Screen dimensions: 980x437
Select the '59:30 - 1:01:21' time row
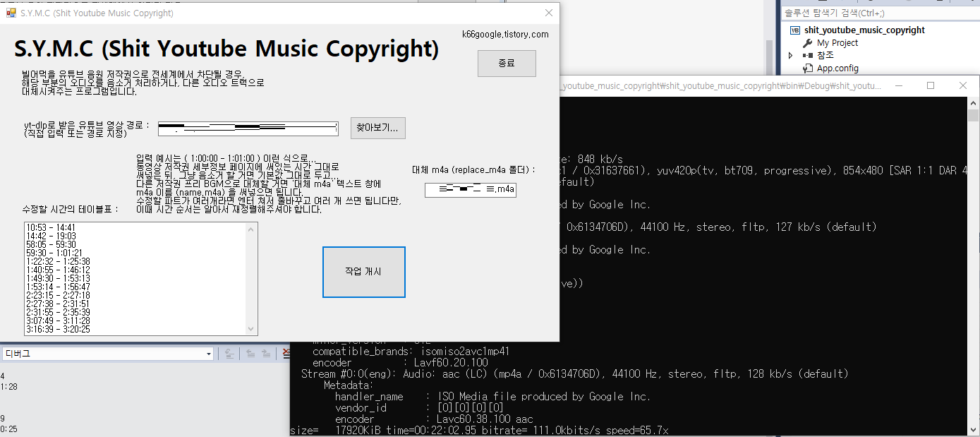(x=54, y=253)
